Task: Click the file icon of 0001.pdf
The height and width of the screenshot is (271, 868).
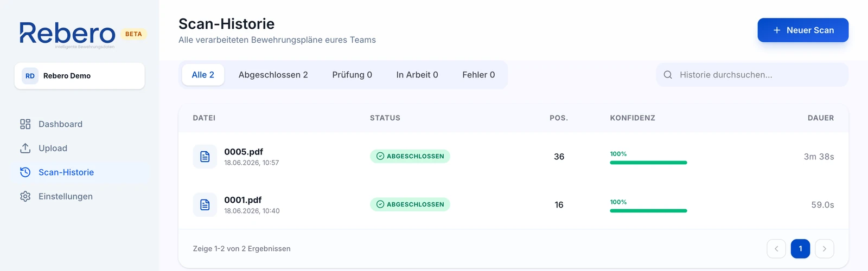Action: tap(205, 205)
